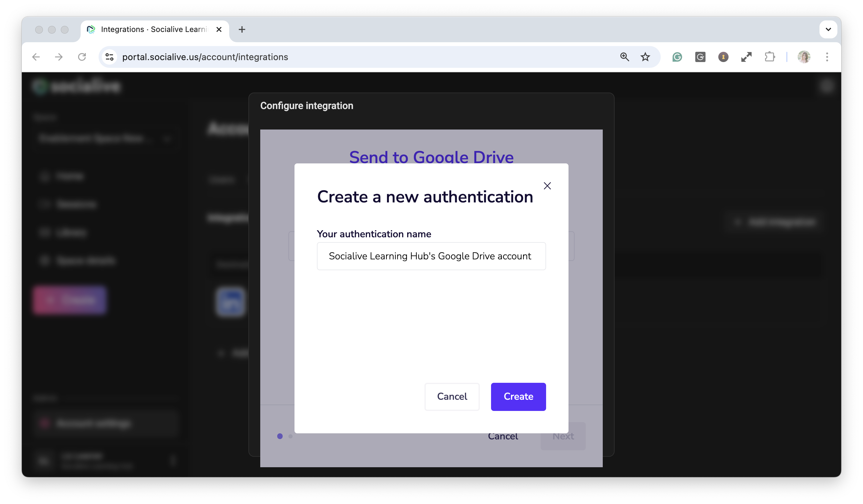Open the Extensions puzzle piece menu
This screenshot has height=504, width=863.
coord(770,57)
